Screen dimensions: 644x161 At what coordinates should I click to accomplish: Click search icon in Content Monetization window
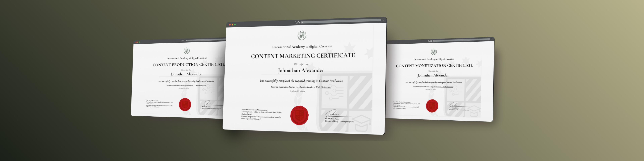[x=429, y=41]
